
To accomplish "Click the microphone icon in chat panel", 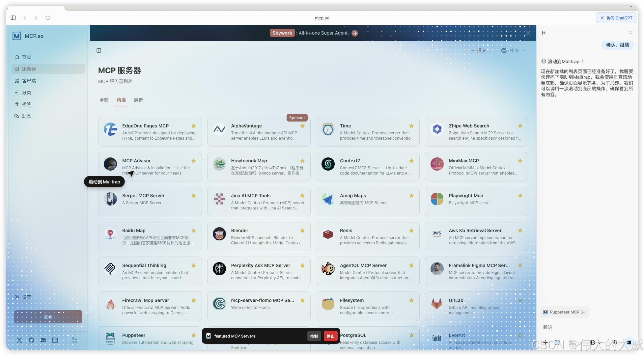I will point(615,342).
